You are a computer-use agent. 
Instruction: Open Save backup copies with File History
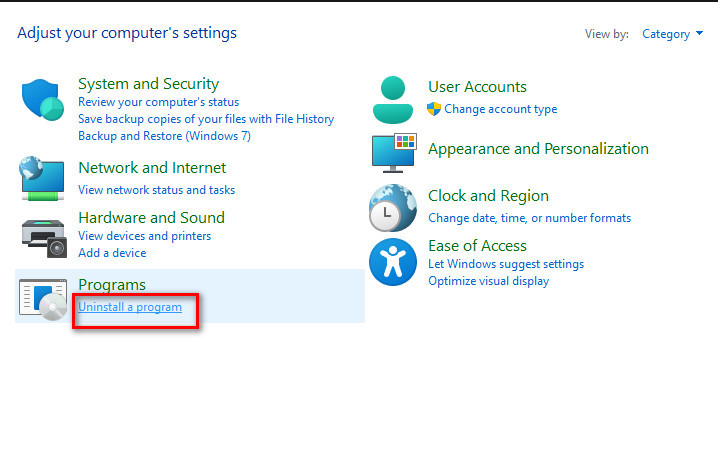click(x=206, y=119)
